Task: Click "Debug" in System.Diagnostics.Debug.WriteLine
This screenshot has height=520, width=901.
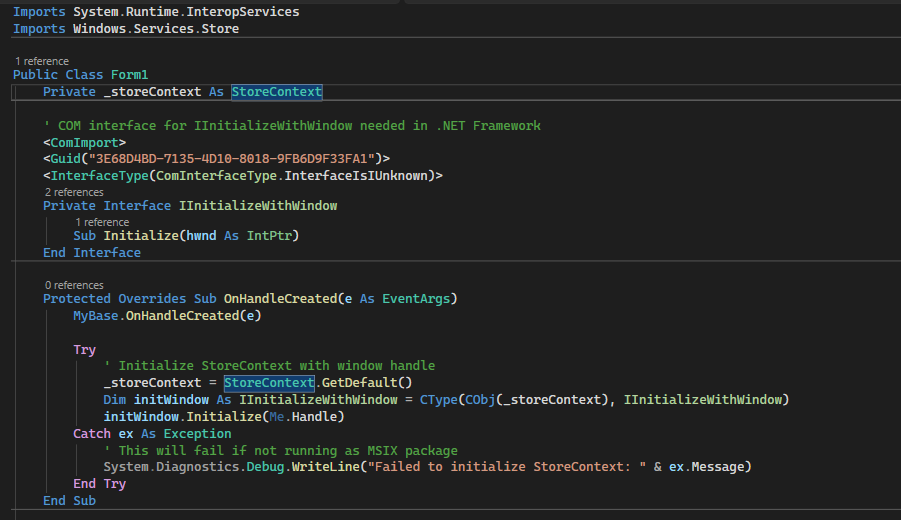Action: (x=265, y=467)
